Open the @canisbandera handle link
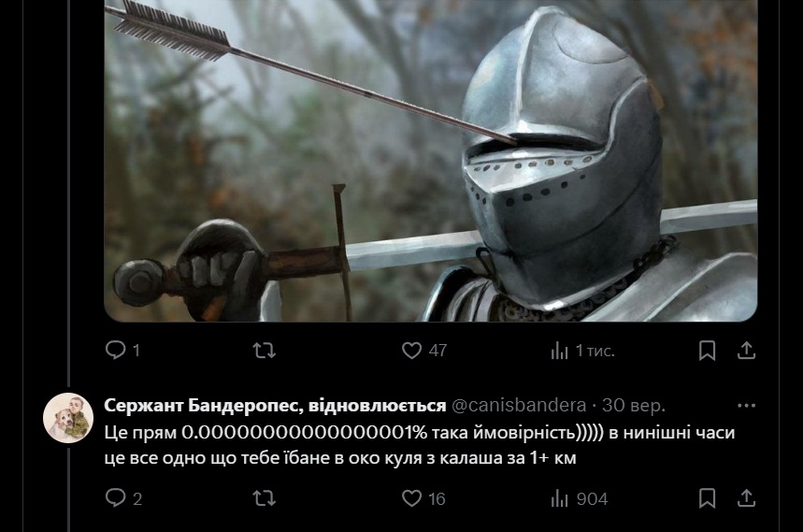803x532 pixels. click(x=519, y=406)
